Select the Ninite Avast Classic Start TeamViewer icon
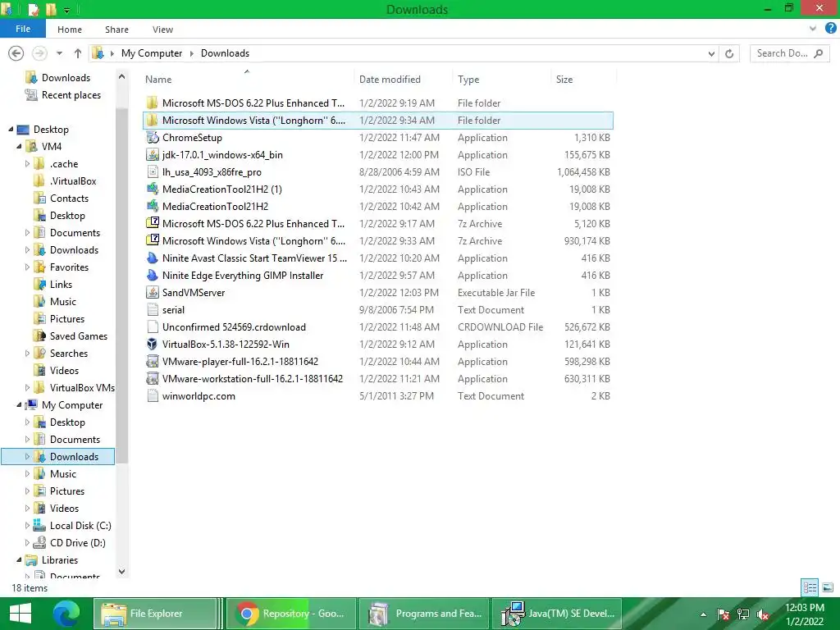This screenshot has width=840, height=630. point(153,258)
